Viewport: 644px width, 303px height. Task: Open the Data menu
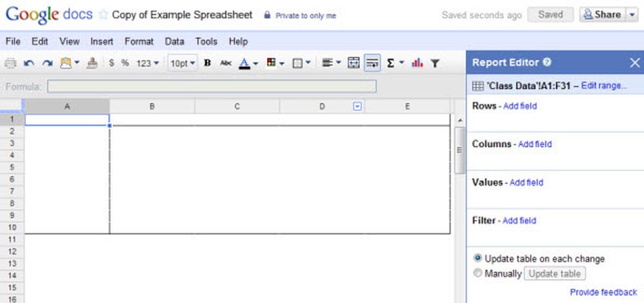pyautogui.click(x=174, y=41)
